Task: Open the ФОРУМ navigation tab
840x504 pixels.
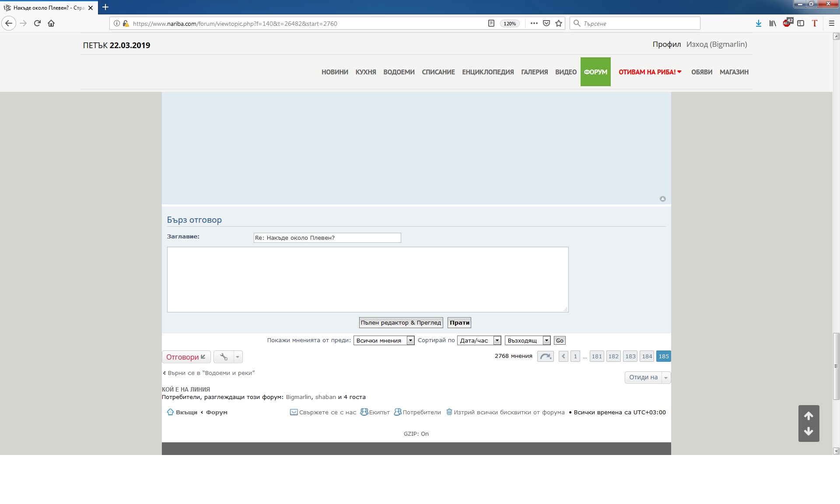Action: 595,72
